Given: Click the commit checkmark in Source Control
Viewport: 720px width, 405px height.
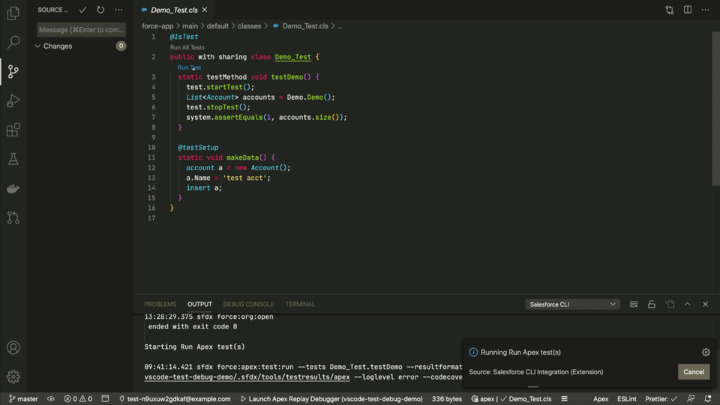Looking at the screenshot, I should coord(83,10).
